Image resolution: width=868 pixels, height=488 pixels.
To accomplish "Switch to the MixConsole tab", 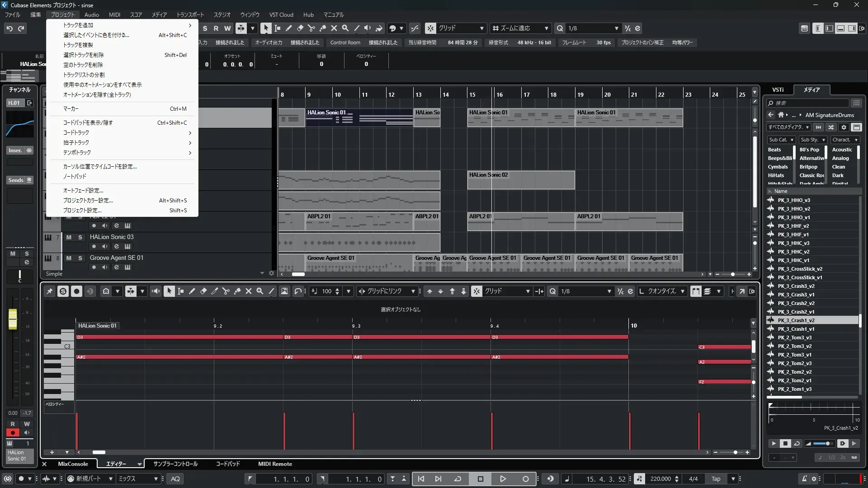I will (x=73, y=464).
